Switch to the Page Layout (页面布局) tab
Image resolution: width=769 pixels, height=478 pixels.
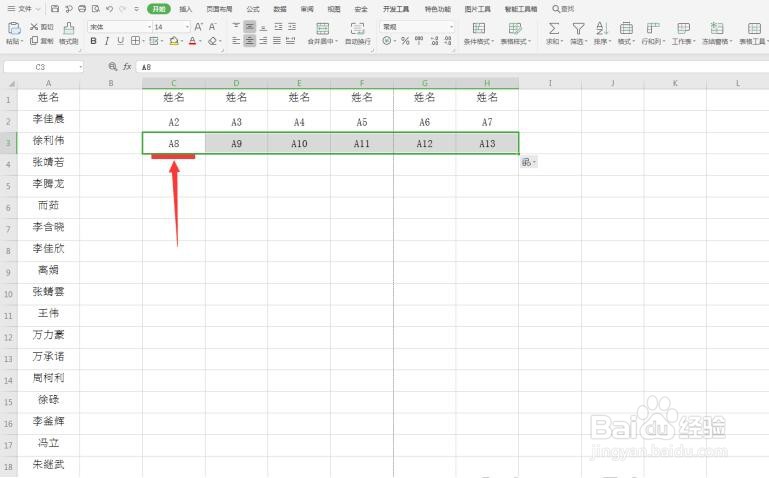(x=219, y=9)
